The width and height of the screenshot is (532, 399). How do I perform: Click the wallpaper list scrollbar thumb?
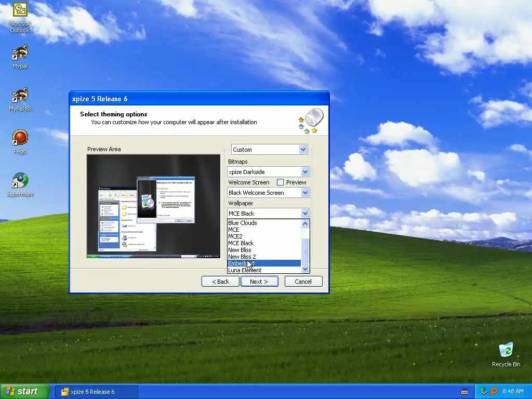click(x=305, y=251)
